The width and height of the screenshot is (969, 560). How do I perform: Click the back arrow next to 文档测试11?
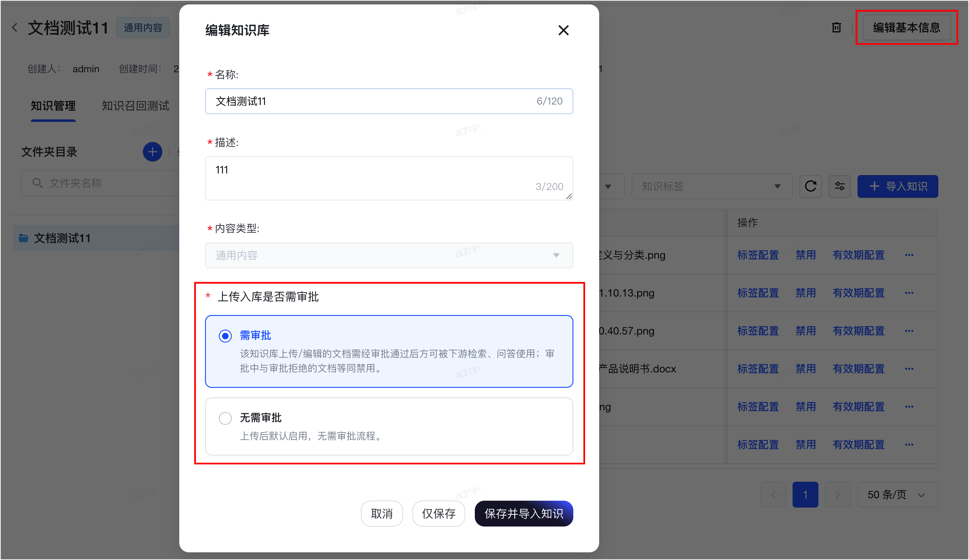[x=15, y=28]
